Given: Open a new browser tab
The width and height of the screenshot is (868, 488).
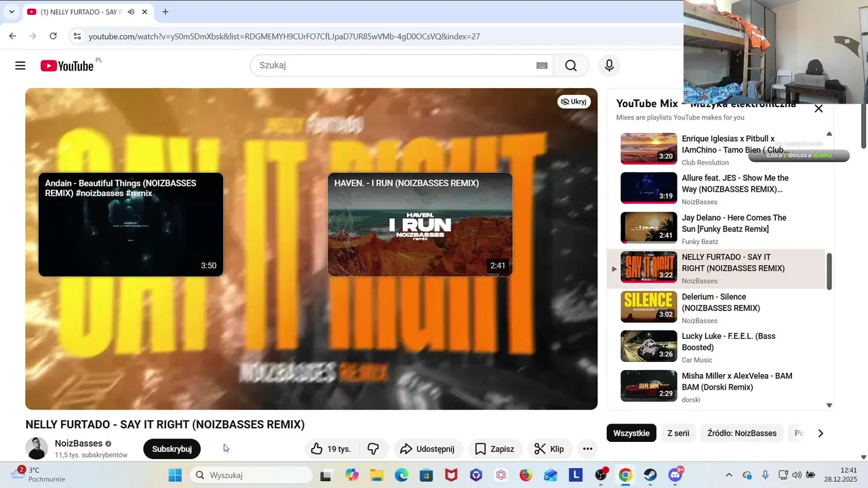Looking at the screenshot, I should (x=165, y=12).
